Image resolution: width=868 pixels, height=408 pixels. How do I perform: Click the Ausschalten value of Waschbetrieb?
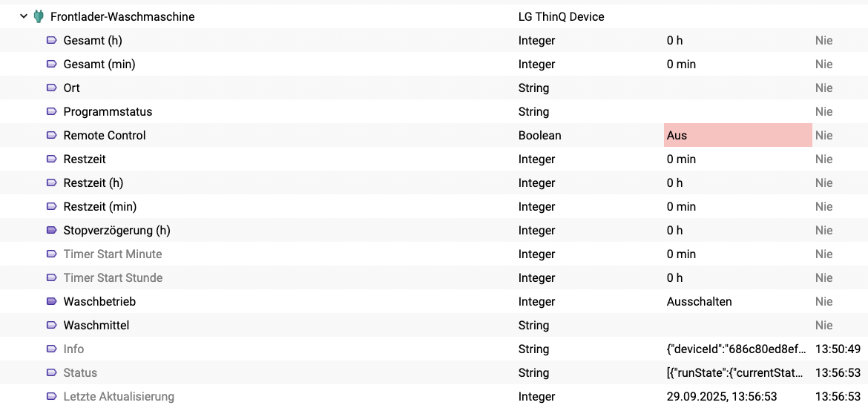point(699,302)
